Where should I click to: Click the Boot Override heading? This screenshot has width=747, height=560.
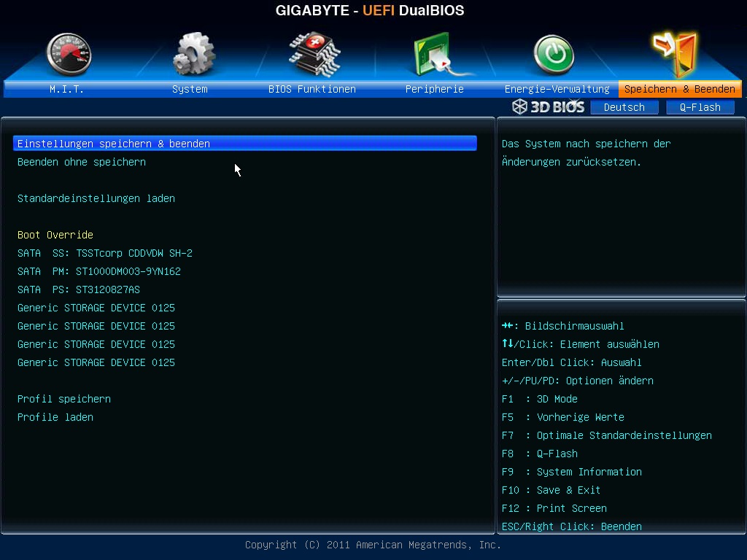(55, 235)
